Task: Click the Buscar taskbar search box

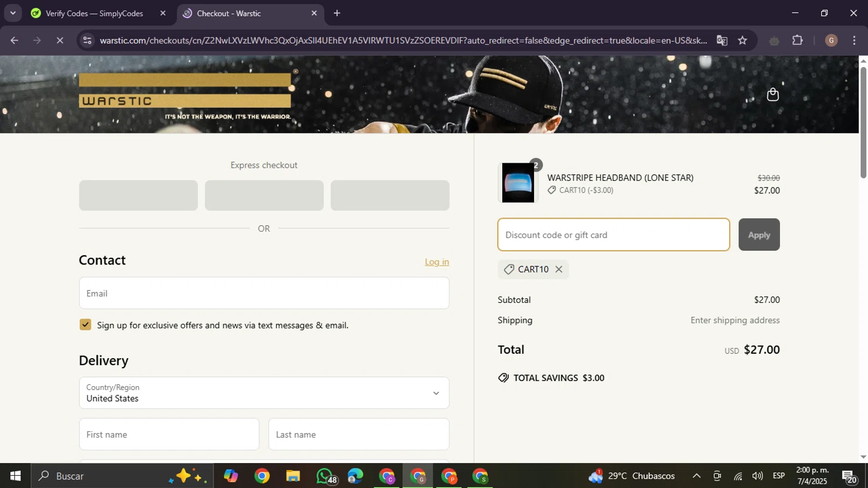Action: point(122,476)
